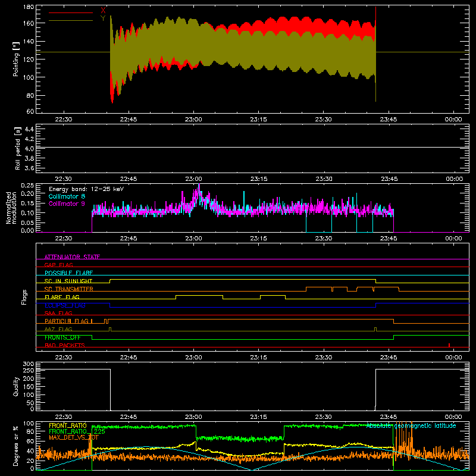This screenshot has width=476, height=476.
Task: Select the olive Y legend line sample
Action: pos(71,20)
